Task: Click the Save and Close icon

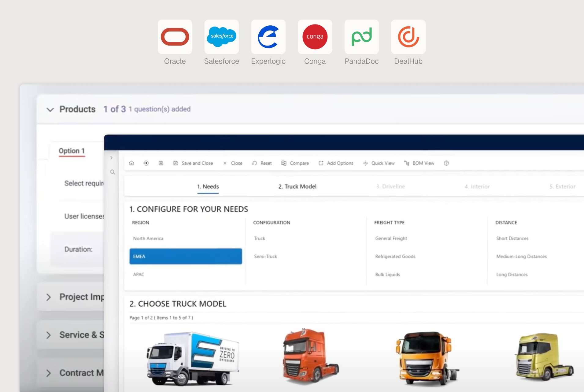Action: click(x=176, y=163)
